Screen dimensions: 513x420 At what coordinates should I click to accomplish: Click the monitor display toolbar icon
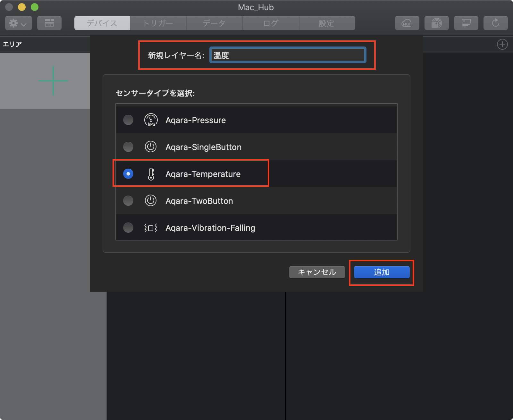tap(466, 23)
